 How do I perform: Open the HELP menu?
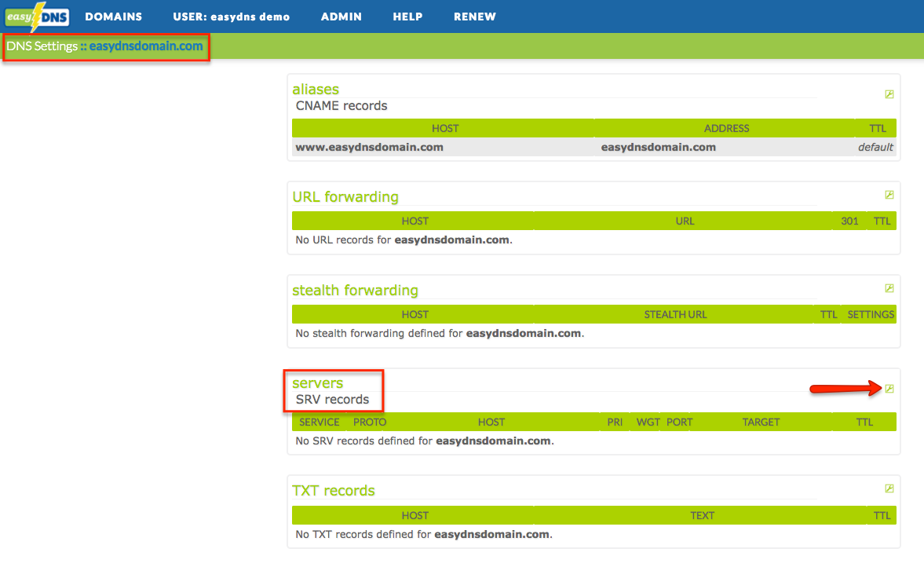[x=407, y=16]
